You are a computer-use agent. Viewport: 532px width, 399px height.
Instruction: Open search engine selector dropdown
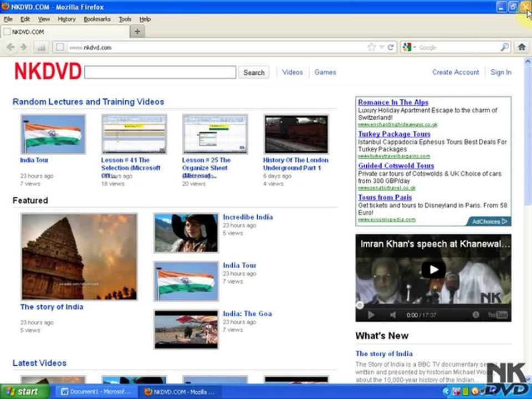pos(408,47)
